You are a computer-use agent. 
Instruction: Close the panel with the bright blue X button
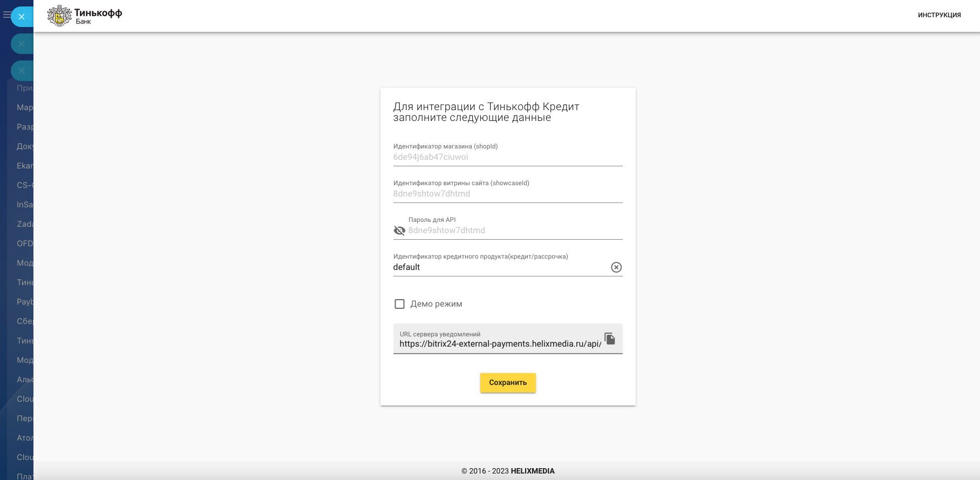coord(22,17)
